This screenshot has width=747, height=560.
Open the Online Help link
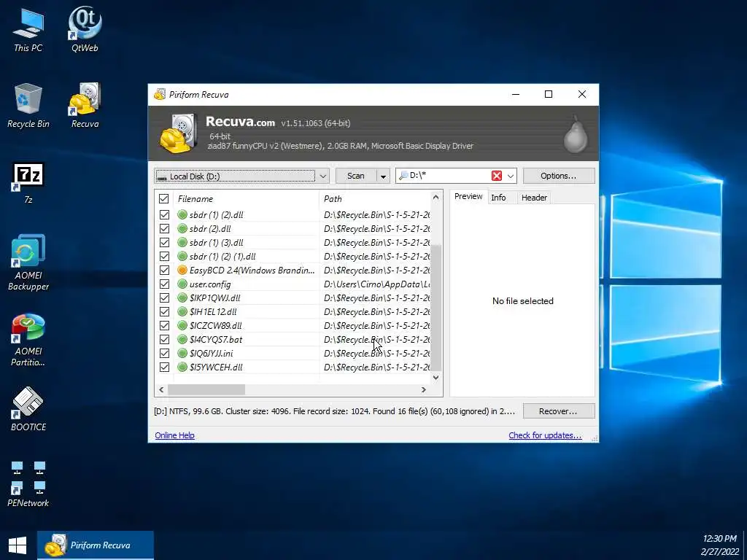[x=174, y=435]
